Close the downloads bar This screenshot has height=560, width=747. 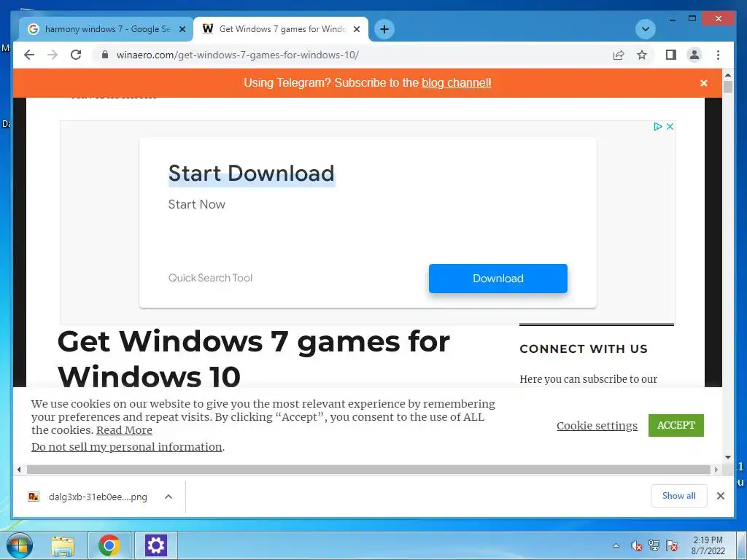(720, 496)
